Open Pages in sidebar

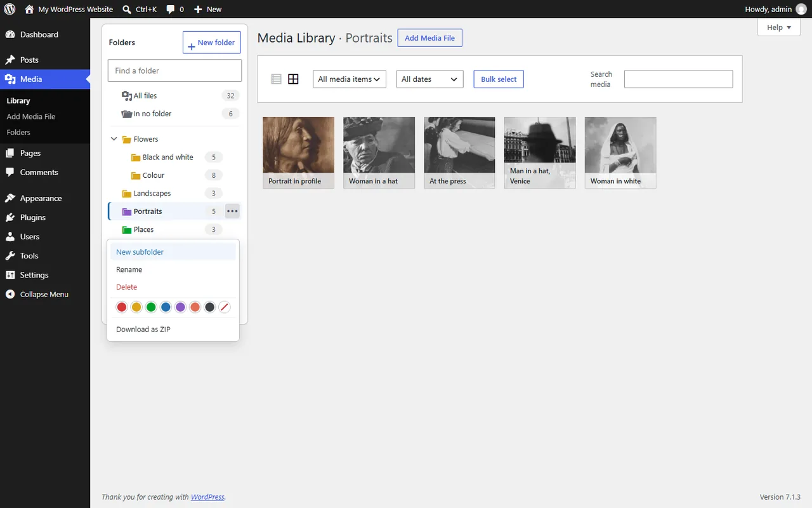[45, 153]
